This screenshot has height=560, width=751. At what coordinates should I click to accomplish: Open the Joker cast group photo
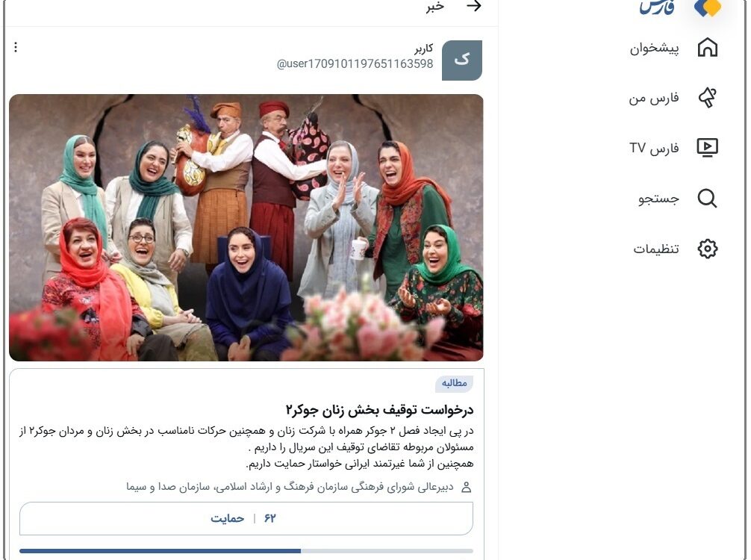click(246, 228)
